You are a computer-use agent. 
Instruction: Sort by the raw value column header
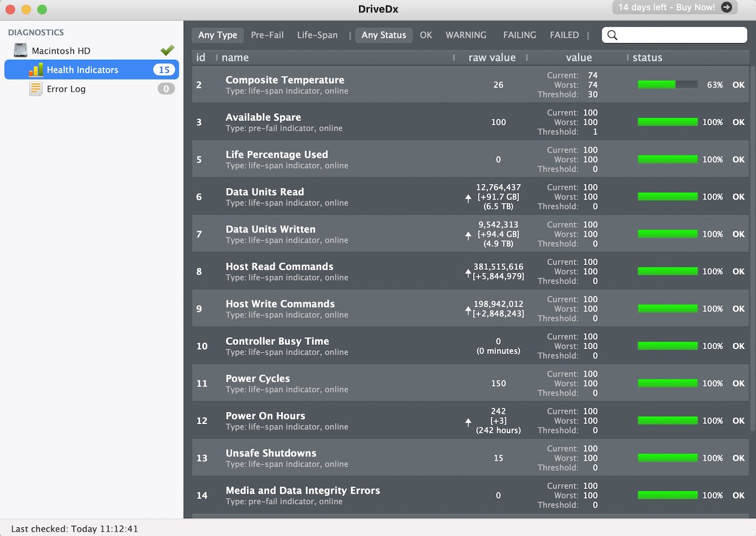[x=491, y=58]
